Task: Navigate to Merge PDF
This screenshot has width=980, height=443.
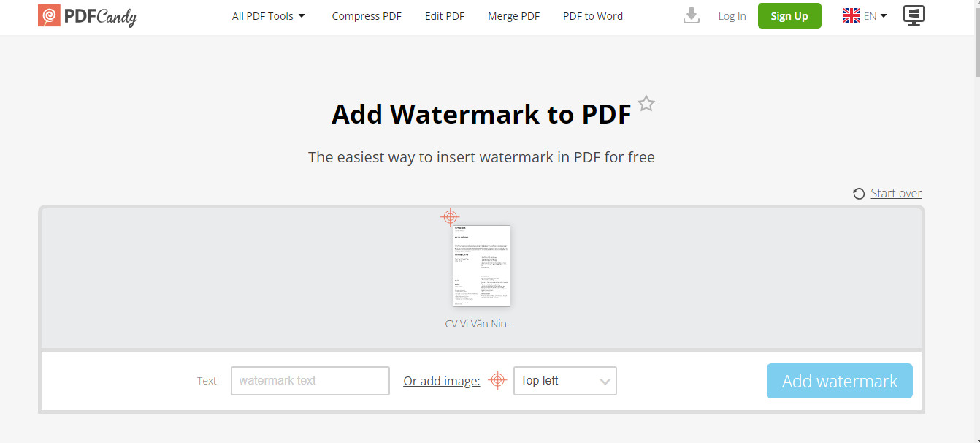Action: pos(514,16)
